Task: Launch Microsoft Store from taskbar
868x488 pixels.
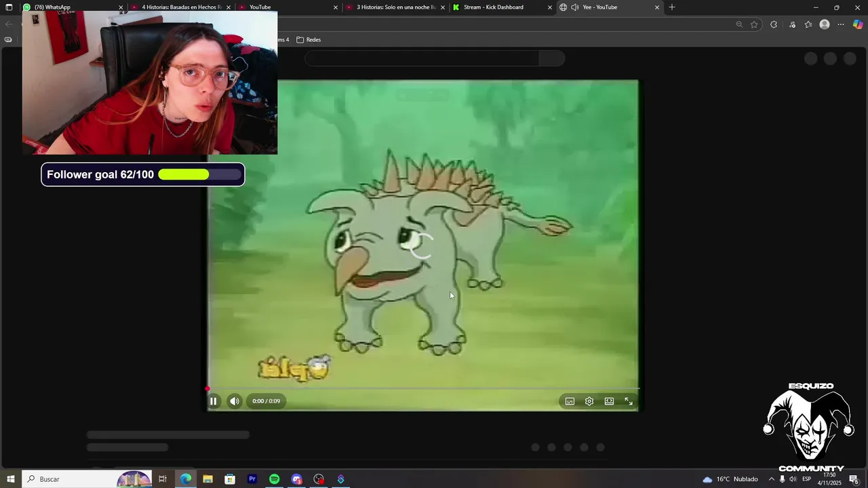Action: click(x=230, y=479)
